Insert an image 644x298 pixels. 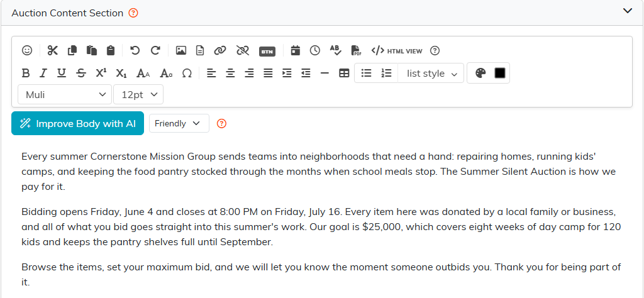[180, 50]
